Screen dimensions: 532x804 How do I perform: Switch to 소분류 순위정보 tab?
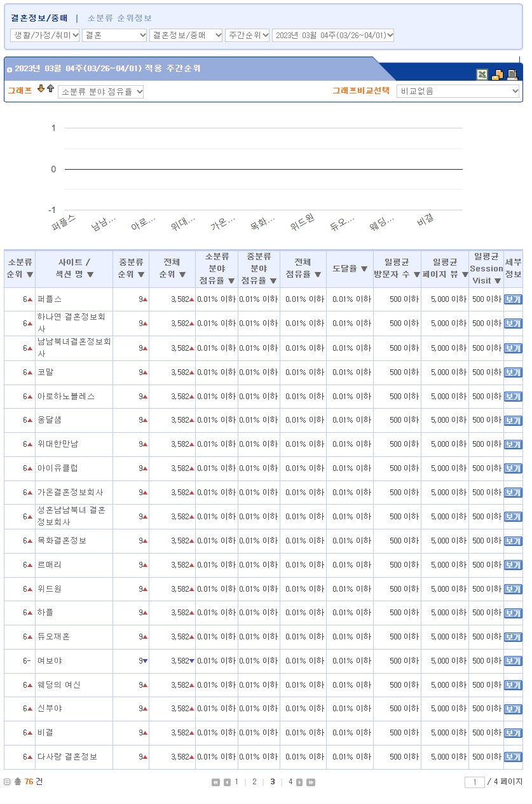coord(119,18)
